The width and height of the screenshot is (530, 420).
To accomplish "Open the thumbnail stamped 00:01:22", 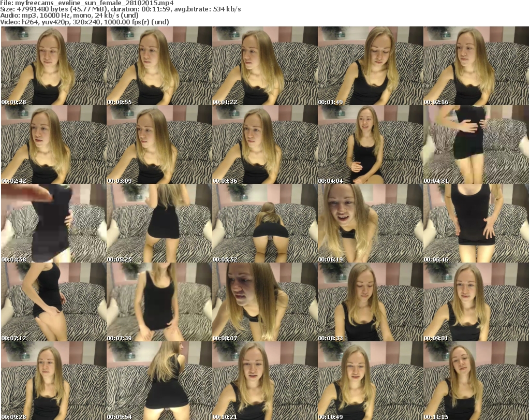I will [264, 66].
